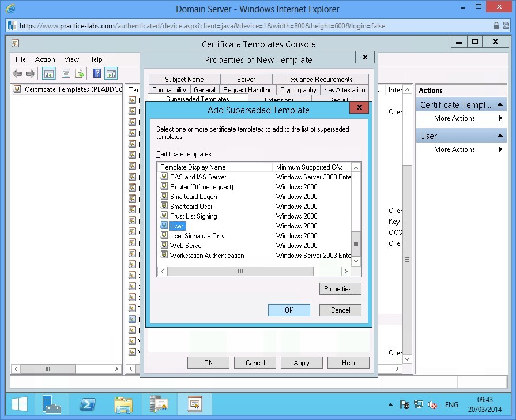
Task: Click the Back navigation arrow
Action: [17, 73]
